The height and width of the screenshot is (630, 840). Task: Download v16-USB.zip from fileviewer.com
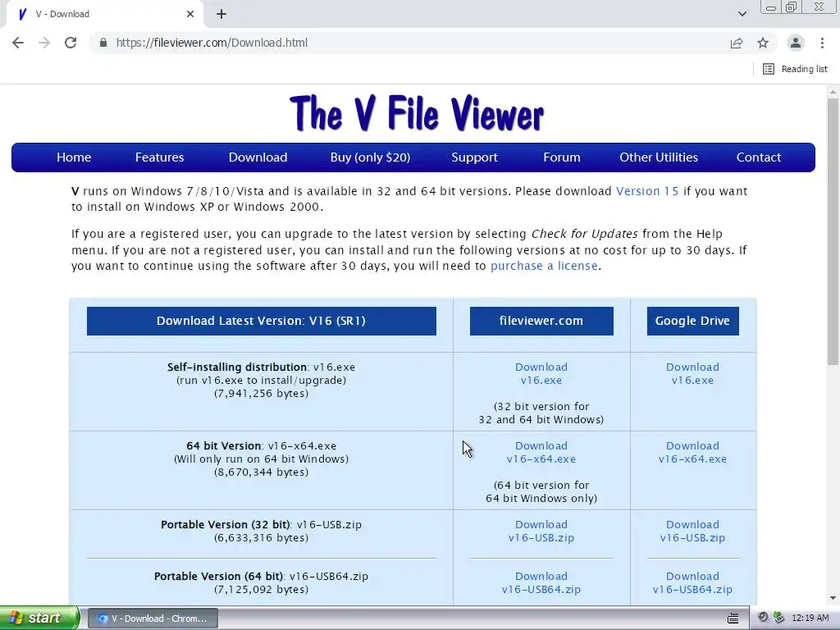541,531
